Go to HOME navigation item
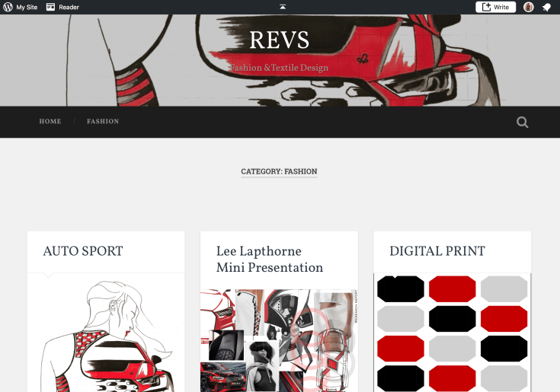Viewport: 560px width, 392px height. (50, 121)
